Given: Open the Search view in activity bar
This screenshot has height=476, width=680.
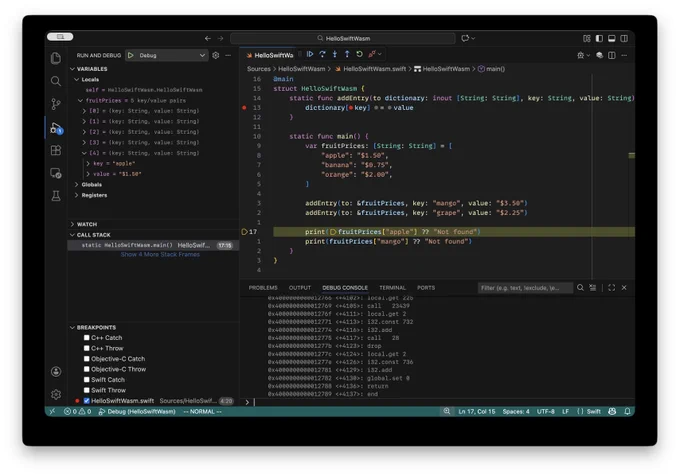Looking at the screenshot, I should click(56, 81).
